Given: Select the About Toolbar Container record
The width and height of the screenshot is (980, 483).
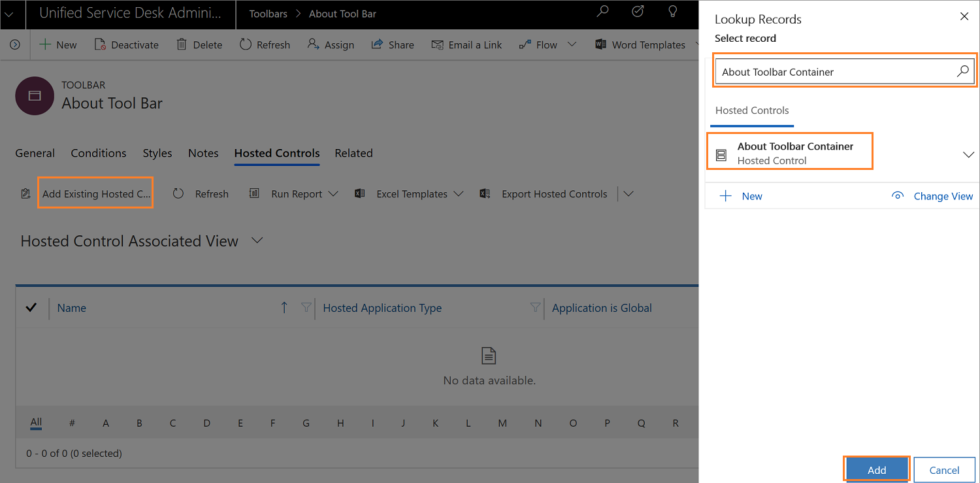Looking at the screenshot, I should click(790, 153).
